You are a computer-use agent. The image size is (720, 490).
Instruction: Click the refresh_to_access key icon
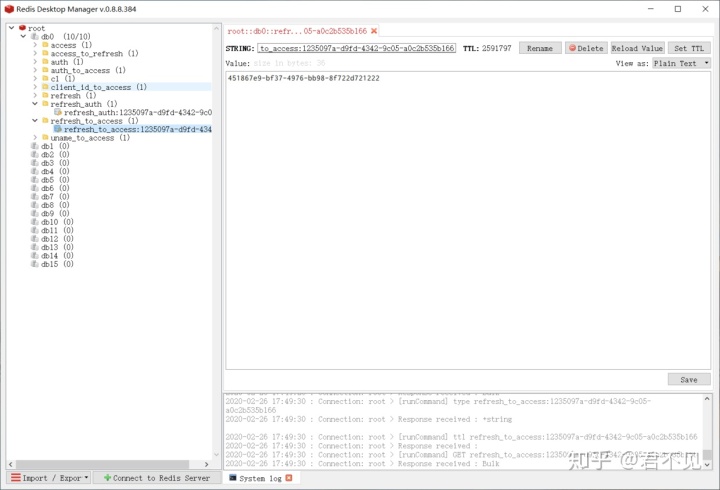tap(58, 129)
